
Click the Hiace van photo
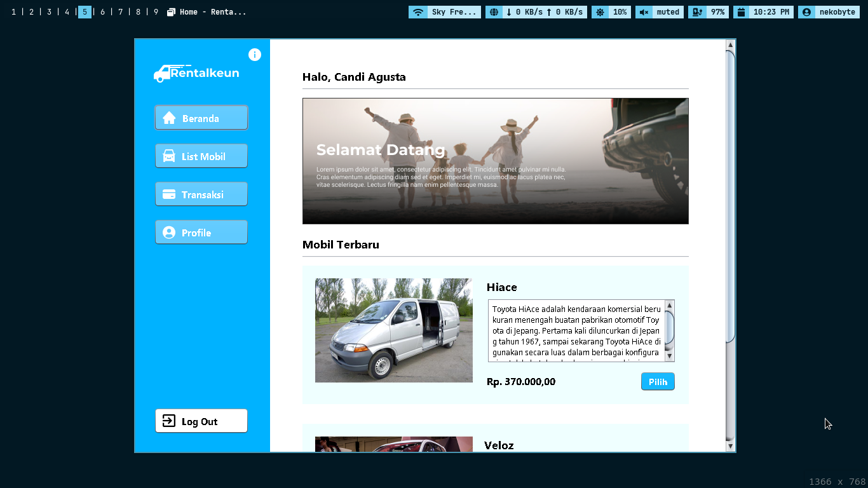pyautogui.click(x=393, y=330)
